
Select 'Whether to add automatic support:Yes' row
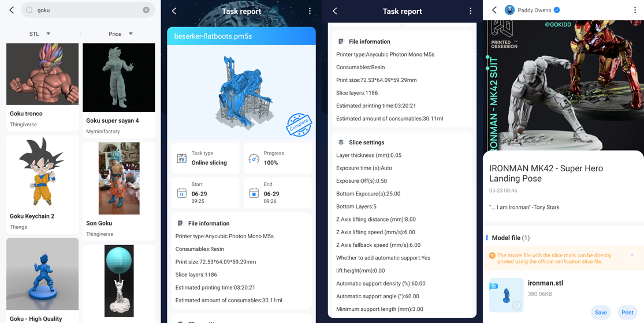pyautogui.click(x=383, y=258)
